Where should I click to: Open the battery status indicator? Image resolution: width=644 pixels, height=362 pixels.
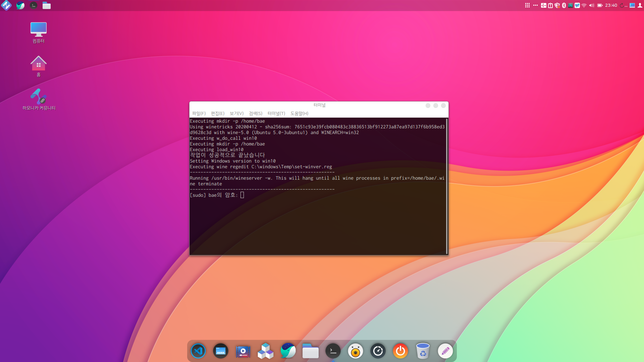pyautogui.click(x=600, y=5)
